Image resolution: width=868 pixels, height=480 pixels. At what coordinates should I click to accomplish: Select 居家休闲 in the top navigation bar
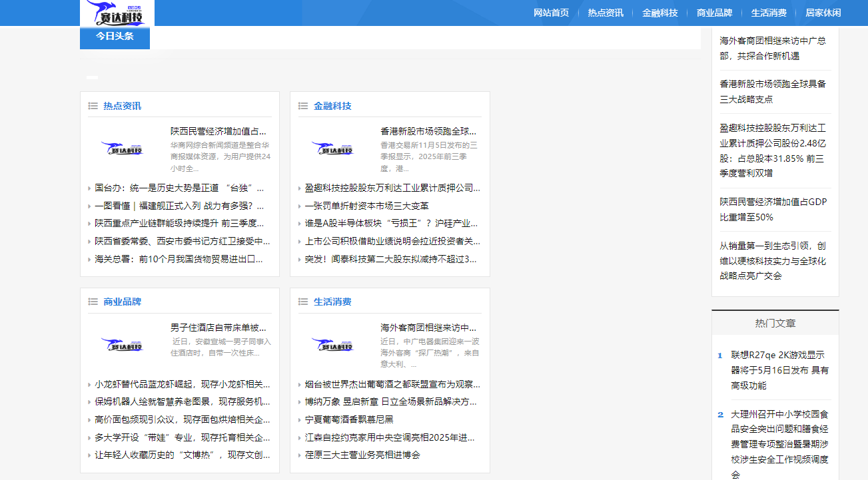[823, 13]
